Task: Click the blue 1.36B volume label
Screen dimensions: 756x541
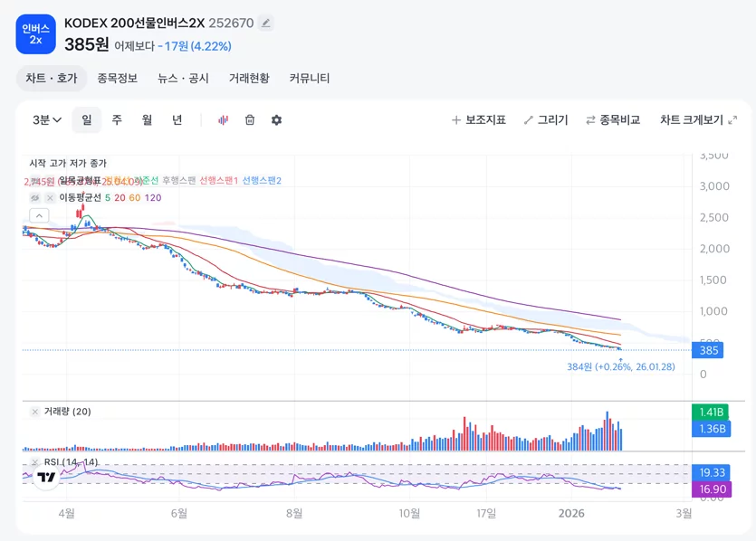Action: 711,428
